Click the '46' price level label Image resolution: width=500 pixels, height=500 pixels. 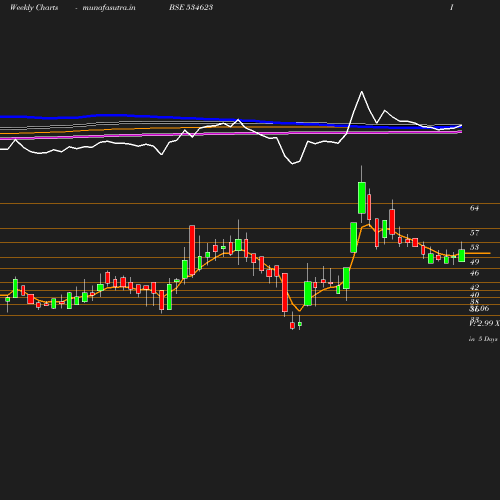474,273
